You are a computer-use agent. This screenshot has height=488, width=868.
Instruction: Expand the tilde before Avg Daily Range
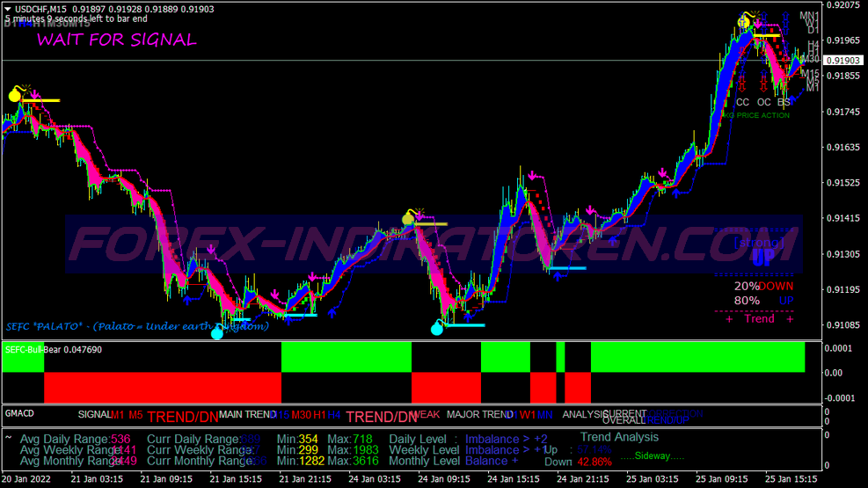pyautogui.click(x=8, y=437)
